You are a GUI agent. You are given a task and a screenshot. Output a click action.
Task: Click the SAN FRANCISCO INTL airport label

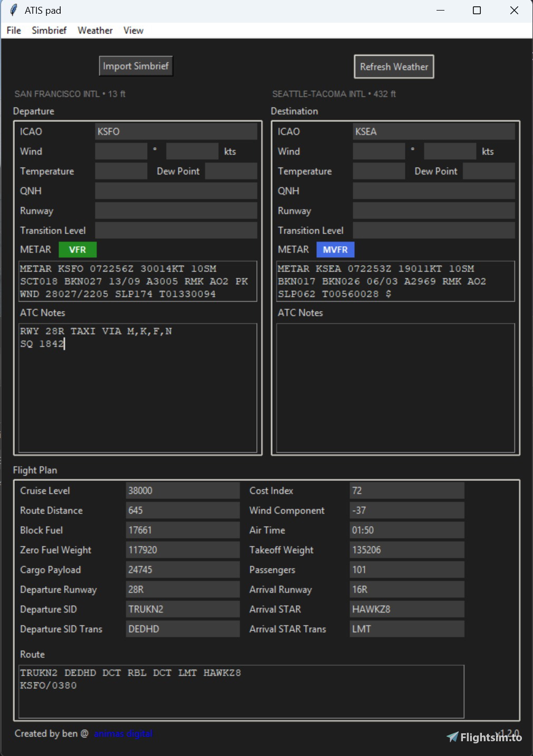[70, 94]
